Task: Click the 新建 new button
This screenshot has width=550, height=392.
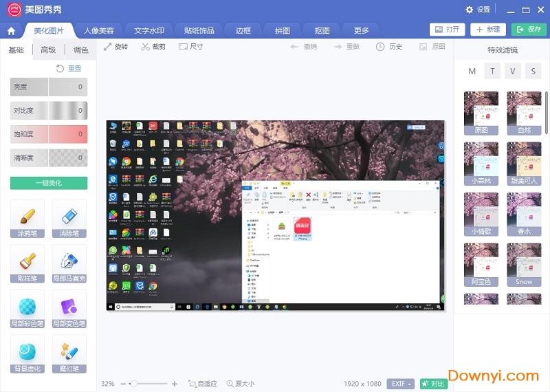Action: 488,30
